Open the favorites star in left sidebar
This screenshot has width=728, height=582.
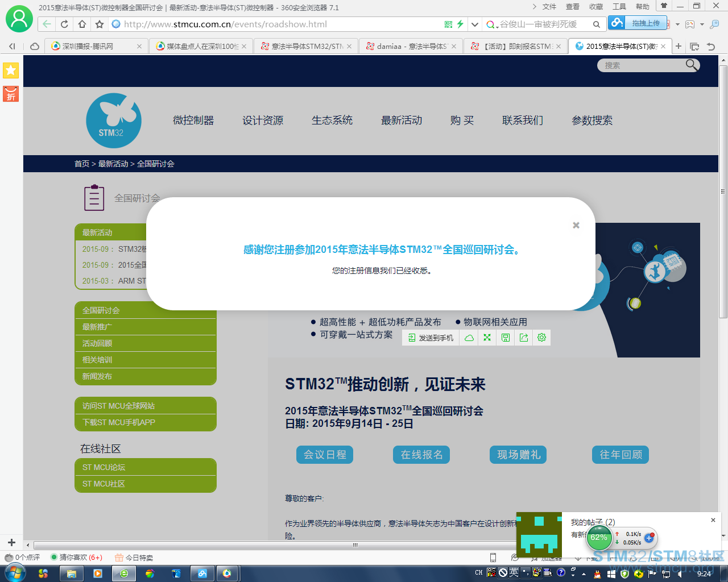tap(11, 70)
